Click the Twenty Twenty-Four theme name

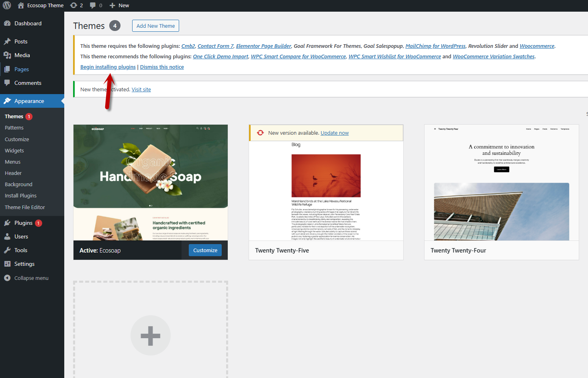click(458, 250)
